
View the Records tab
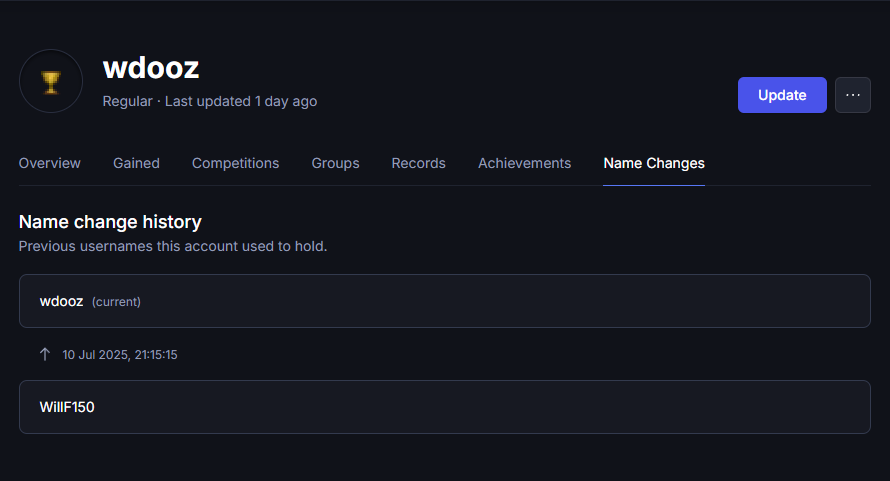tap(418, 163)
